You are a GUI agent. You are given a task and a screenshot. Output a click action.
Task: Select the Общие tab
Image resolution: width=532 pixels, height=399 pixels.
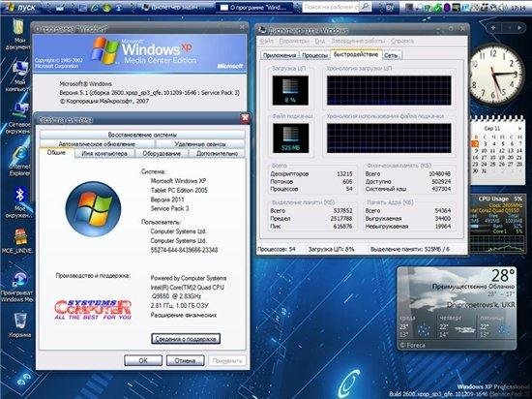coord(56,153)
